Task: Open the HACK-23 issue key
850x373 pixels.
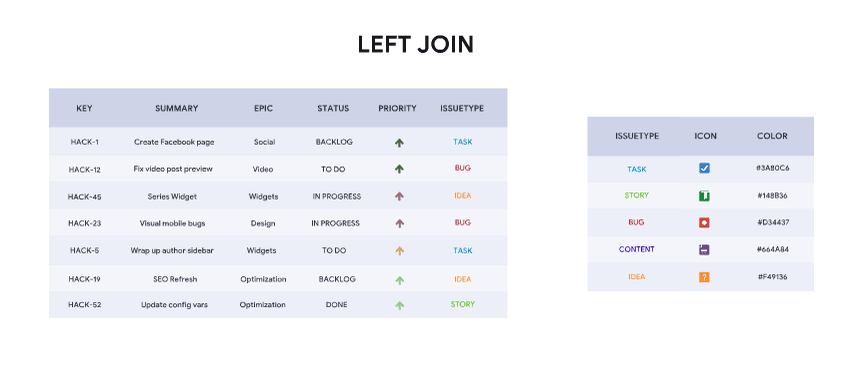Action: 85,223
